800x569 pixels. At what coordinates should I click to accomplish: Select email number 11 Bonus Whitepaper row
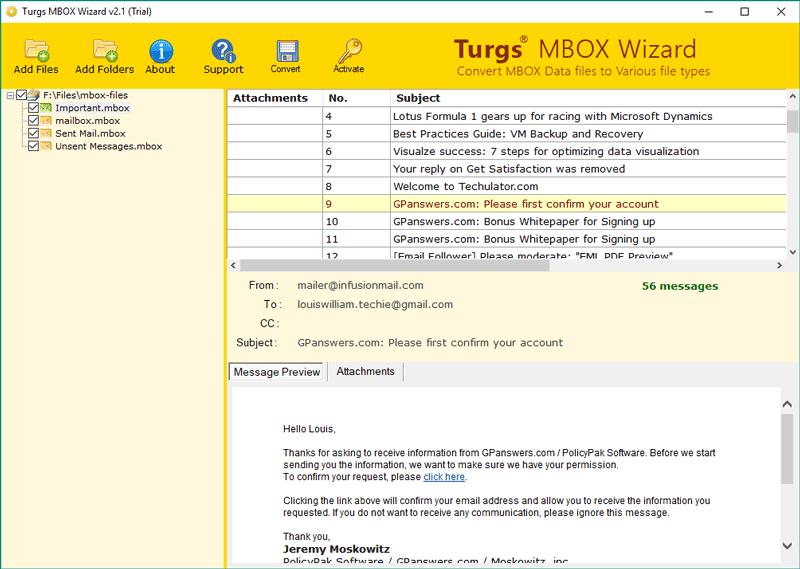507,239
